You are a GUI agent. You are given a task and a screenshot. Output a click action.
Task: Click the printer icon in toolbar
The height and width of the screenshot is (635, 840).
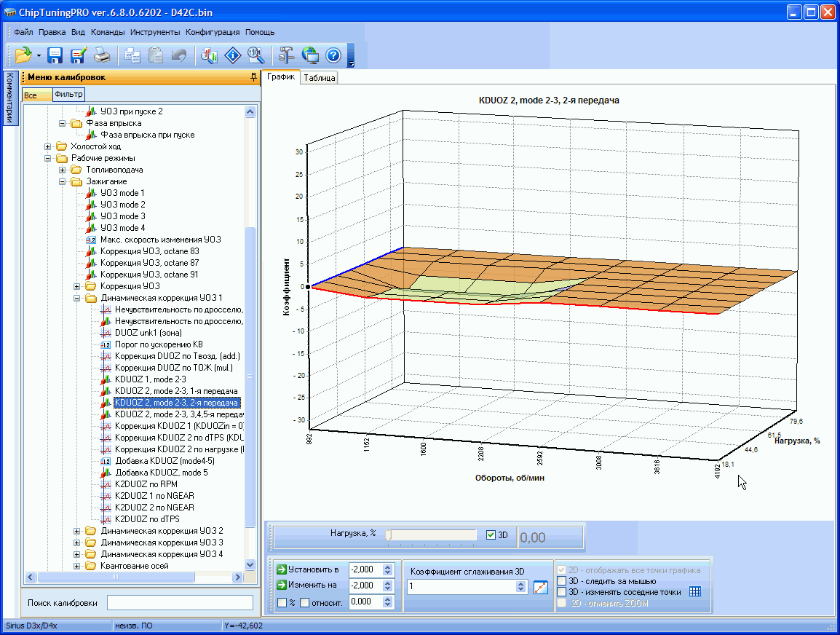click(x=101, y=55)
